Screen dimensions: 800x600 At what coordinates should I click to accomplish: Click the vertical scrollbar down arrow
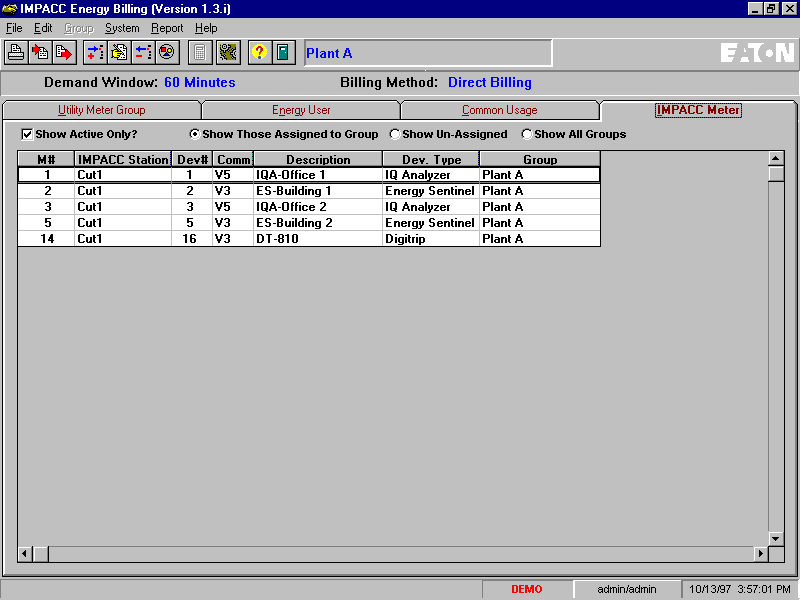[x=776, y=538]
